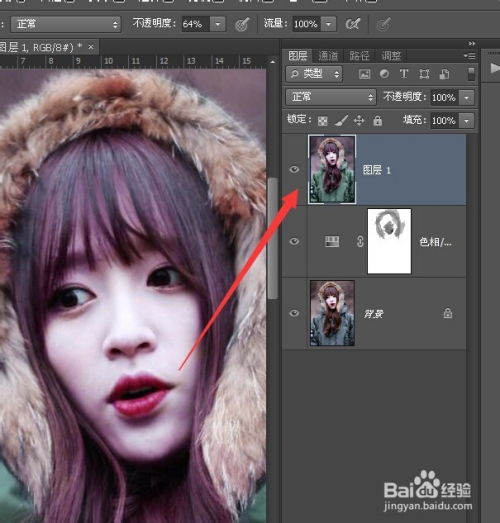Open brush opacity 64% dropdown arrow
The image size is (500, 523).
pos(218,24)
